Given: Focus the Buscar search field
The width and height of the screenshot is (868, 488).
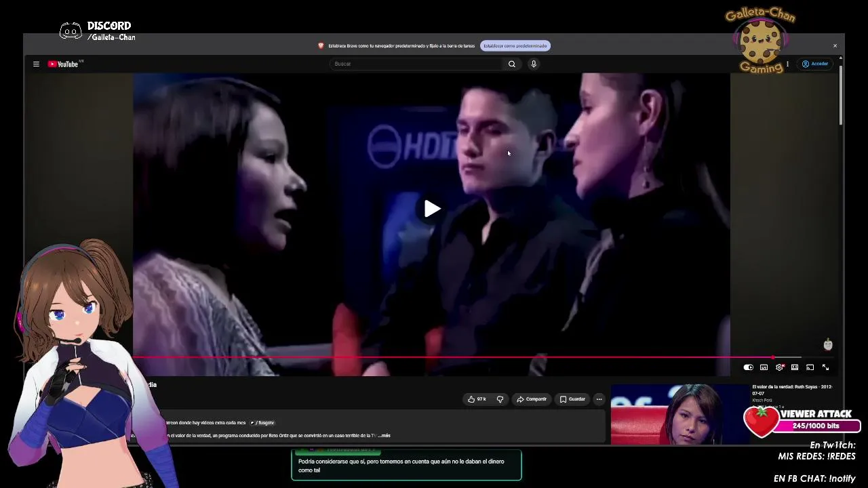Looking at the screenshot, I should [416, 64].
